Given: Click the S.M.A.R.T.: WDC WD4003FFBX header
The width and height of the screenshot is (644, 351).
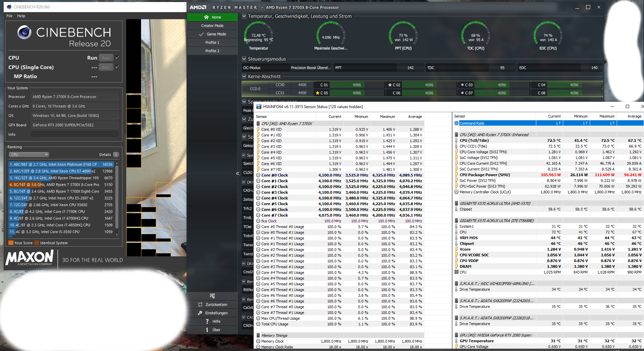Looking at the screenshot, I should click(x=497, y=284).
